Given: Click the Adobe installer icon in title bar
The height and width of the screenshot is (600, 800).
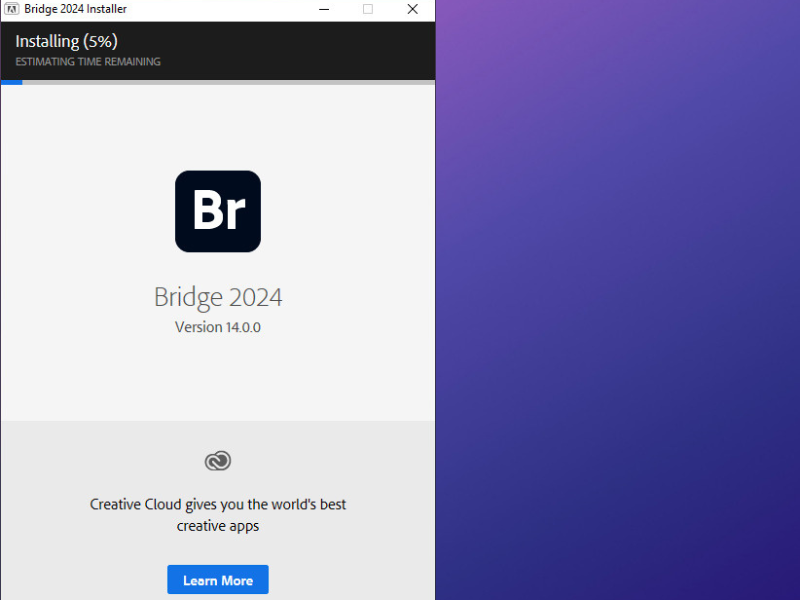Looking at the screenshot, I should (x=10, y=9).
